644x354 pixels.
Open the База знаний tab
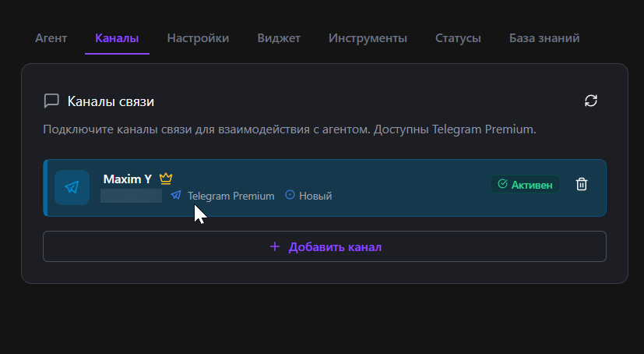pos(544,38)
